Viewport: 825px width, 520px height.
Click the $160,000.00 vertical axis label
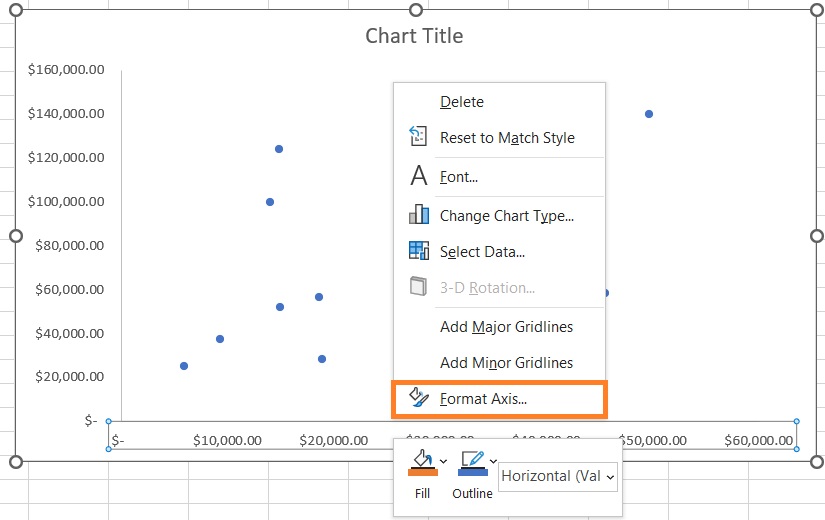click(x=66, y=69)
